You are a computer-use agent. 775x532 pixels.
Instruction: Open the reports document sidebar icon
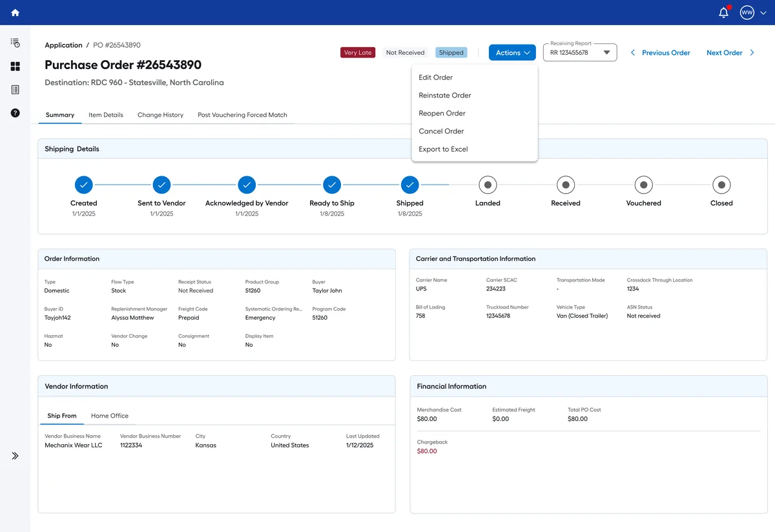(x=15, y=90)
